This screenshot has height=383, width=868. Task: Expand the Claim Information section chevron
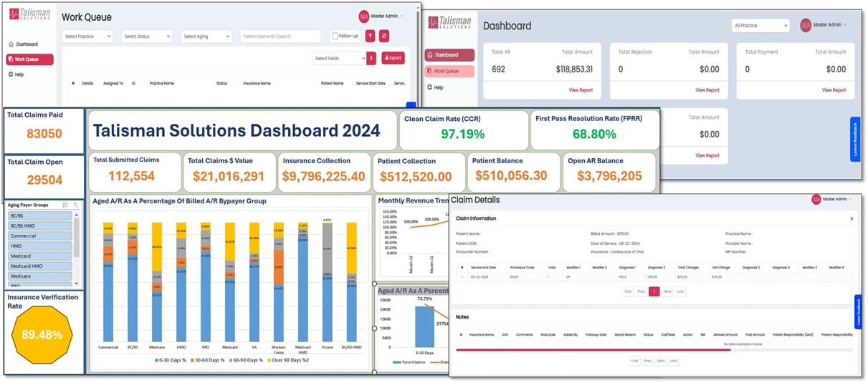click(x=852, y=218)
